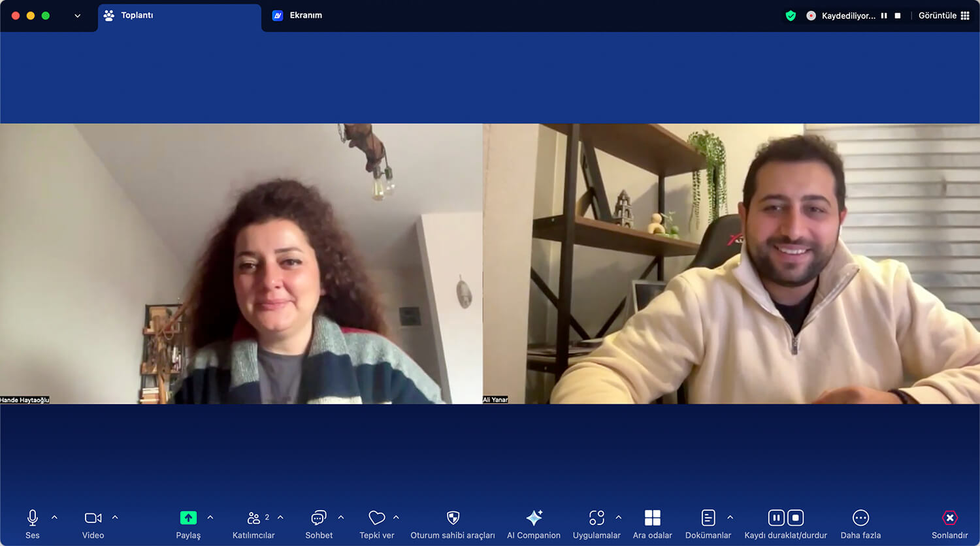Viewport: 980px width, 546px height.
Task: Mute the microphone with Ses
Action: point(33,518)
